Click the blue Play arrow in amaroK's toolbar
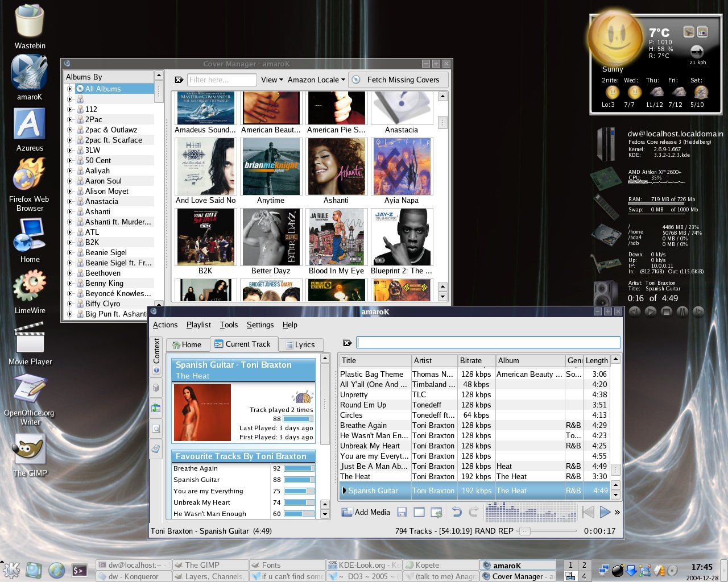Image resolution: width=728 pixels, height=582 pixels. pyautogui.click(x=605, y=512)
